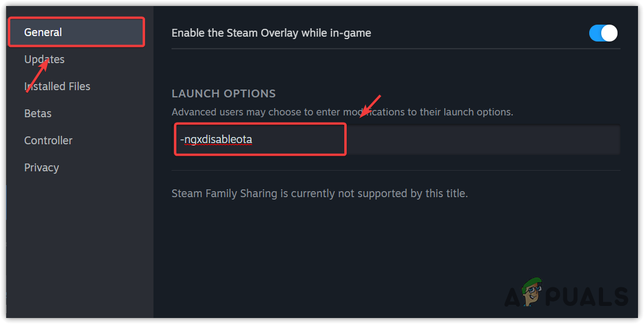Switch to the Updates tab
This screenshot has height=324, width=644.
click(44, 60)
